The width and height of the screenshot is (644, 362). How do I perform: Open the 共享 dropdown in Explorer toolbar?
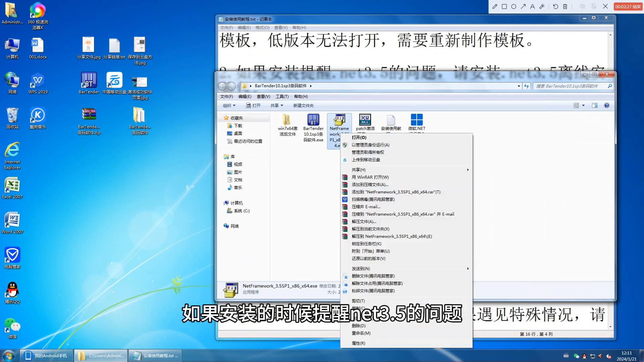point(277,105)
